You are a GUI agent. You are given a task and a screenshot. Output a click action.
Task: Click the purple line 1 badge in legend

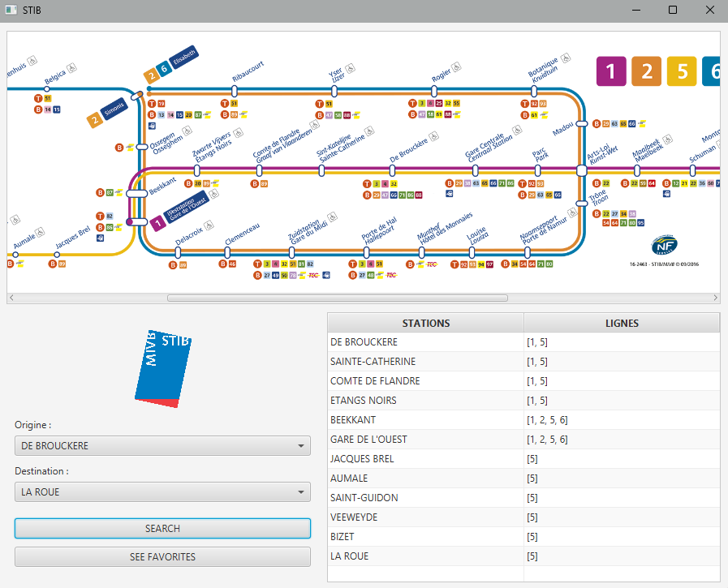tap(611, 71)
